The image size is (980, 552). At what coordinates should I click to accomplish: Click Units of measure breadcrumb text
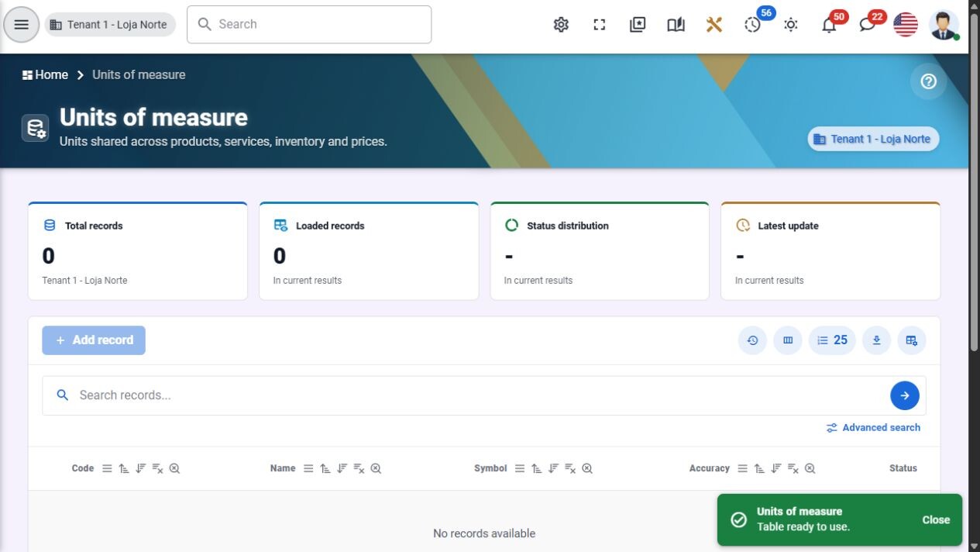click(139, 74)
